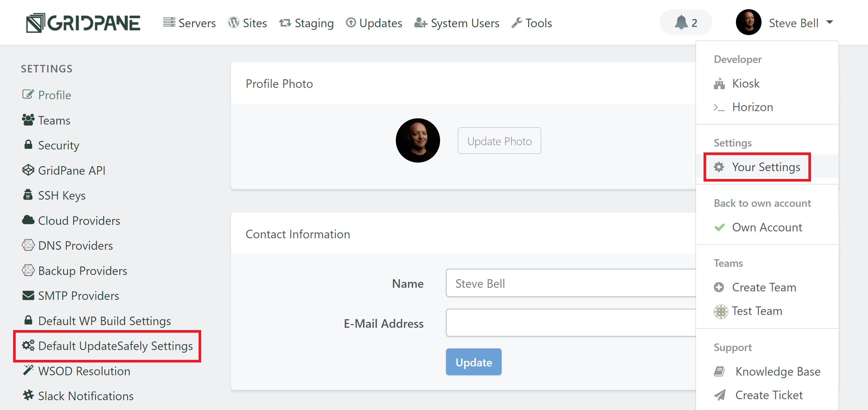This screenshot has width=868, height=410.
Task: Click the Teams people icon
Action: (x=28, y=120)
